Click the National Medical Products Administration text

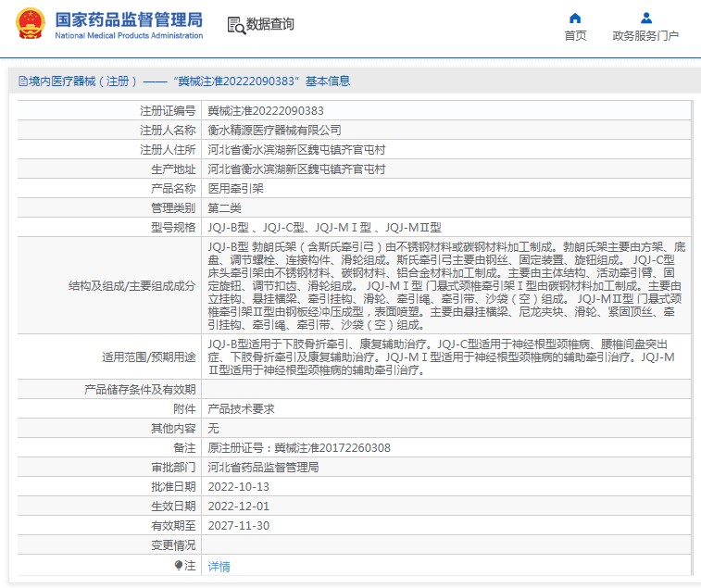(x=129, y=35)
